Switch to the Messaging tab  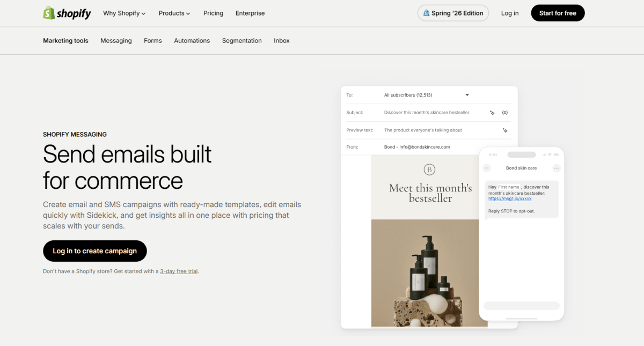click(x=116, y=41)
